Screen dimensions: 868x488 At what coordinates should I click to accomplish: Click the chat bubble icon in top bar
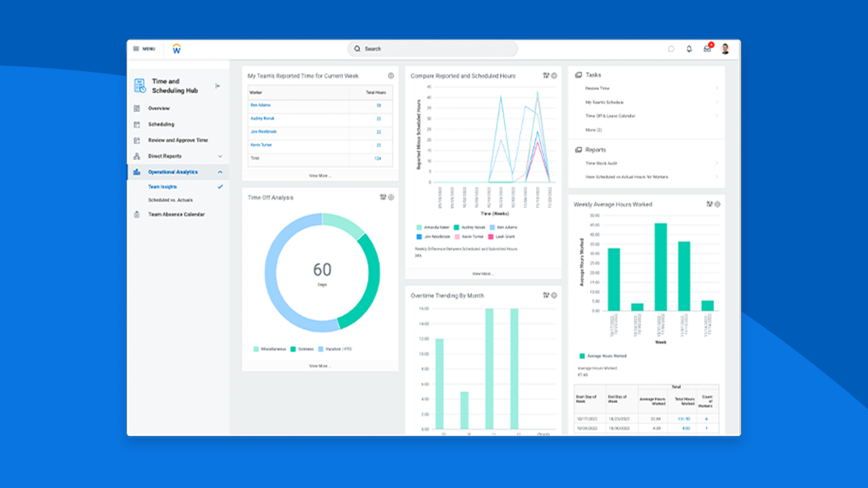(671, 49)
